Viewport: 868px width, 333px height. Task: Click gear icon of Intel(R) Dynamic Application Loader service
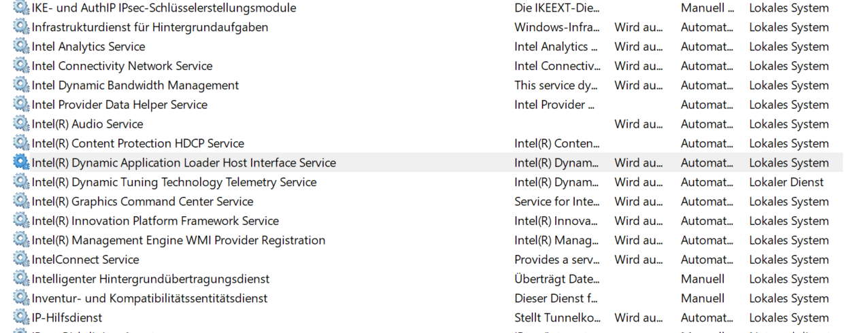click(x=21, y=163)
